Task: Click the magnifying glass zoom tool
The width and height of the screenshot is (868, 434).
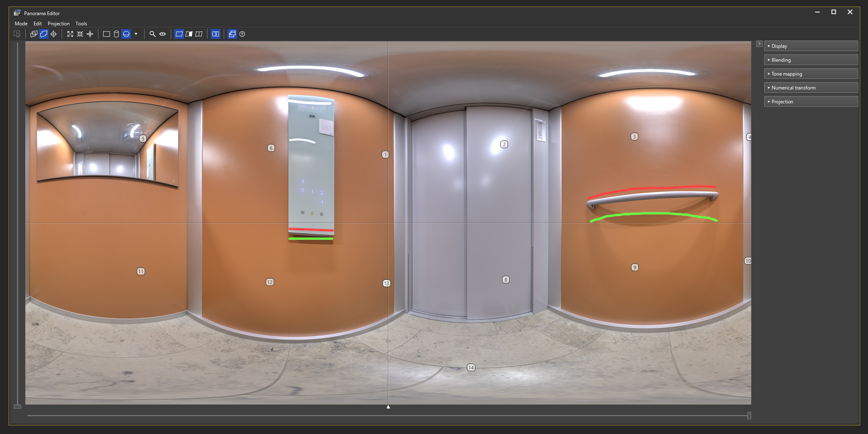Action: point(152,34)
